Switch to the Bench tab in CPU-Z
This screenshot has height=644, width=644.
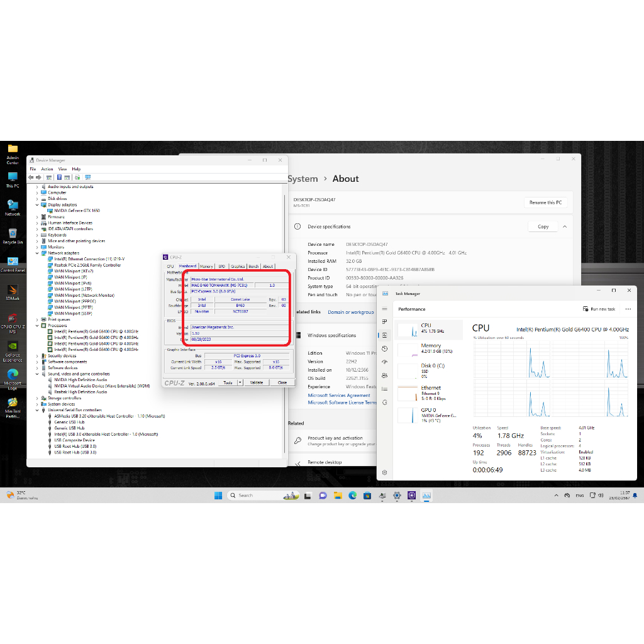click(253, 266)
